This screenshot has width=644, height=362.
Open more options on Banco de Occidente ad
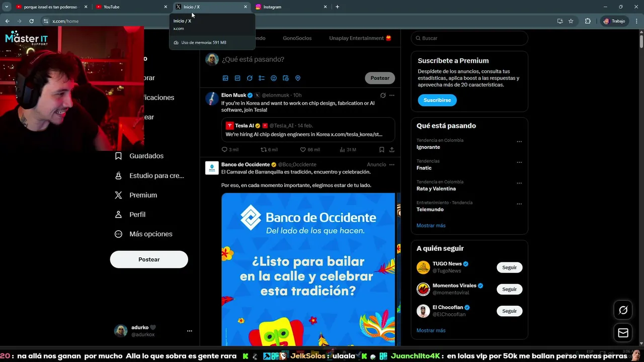click(x=392, y=165)
